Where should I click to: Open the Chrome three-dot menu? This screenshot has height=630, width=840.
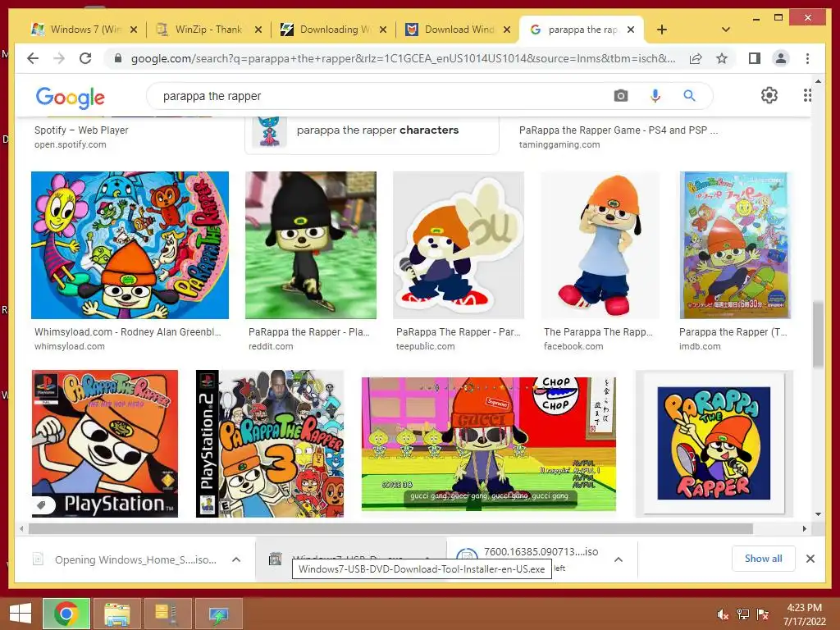[x=807, y=58]
